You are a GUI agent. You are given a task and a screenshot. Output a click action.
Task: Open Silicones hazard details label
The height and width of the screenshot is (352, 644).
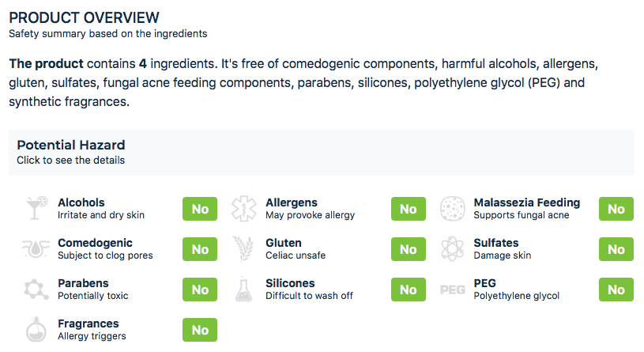coord(290,283)
